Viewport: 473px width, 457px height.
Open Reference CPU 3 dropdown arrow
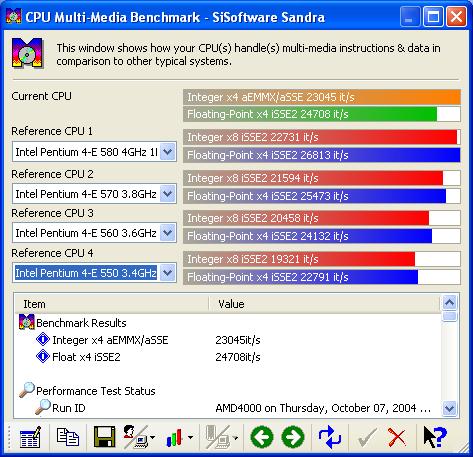pyautogui.click(x=167, y=233)
